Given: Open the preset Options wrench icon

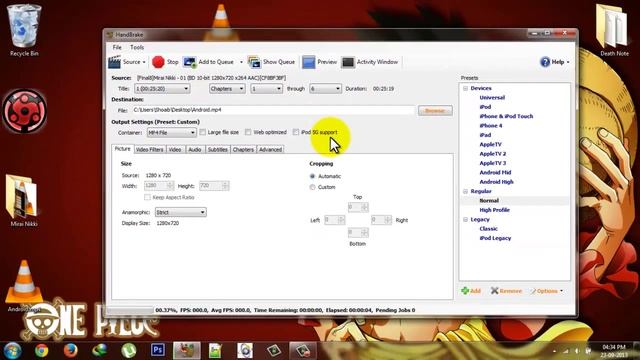Looking at the screenshot, I should (533, 291).
